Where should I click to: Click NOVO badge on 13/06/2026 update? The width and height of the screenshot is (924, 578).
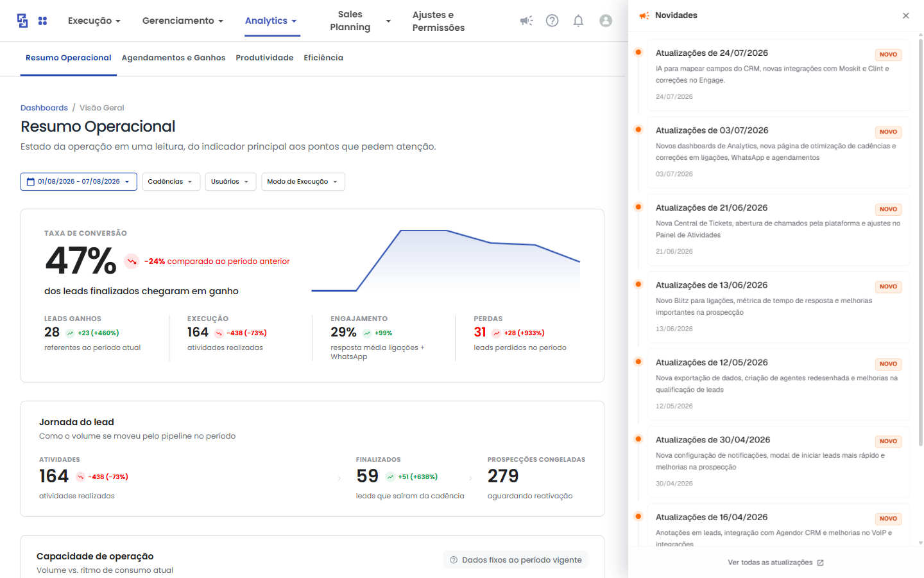point(889,286)
